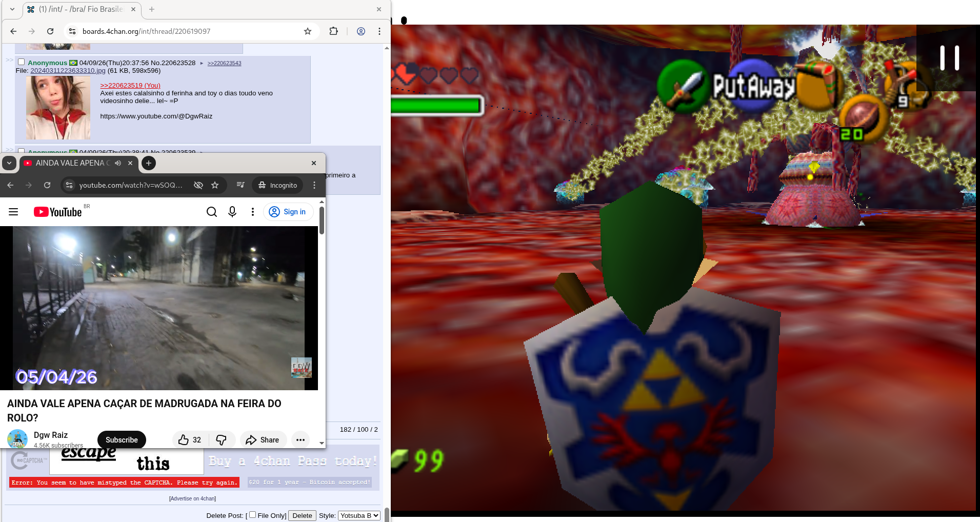Open the Style dropdown showing Yotsuba B
The image size is (980, 522).
click(359, 515)
